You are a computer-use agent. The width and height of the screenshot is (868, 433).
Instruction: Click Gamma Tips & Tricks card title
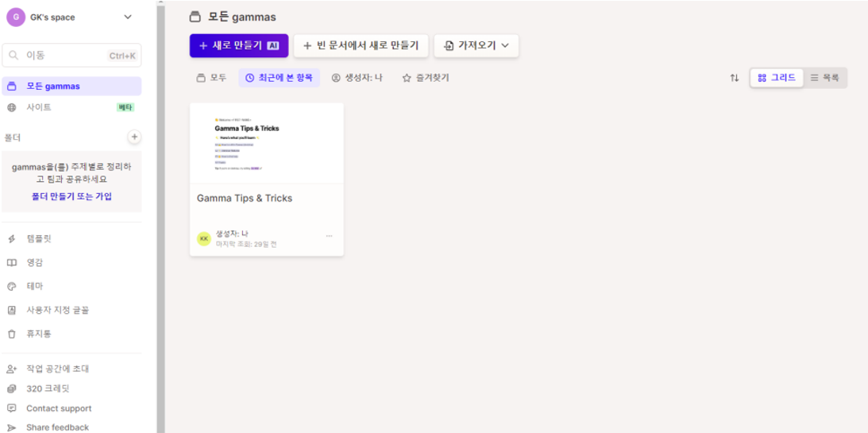[x=245, y=199]
